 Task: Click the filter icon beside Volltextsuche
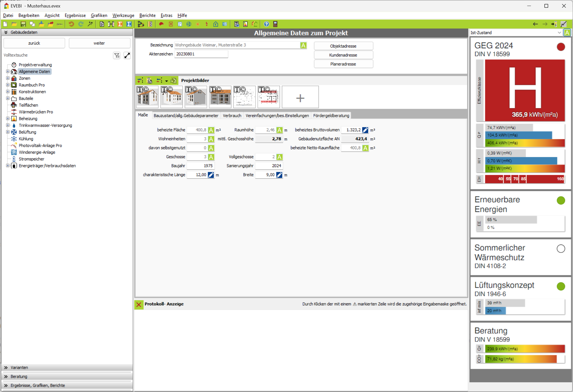117,55
